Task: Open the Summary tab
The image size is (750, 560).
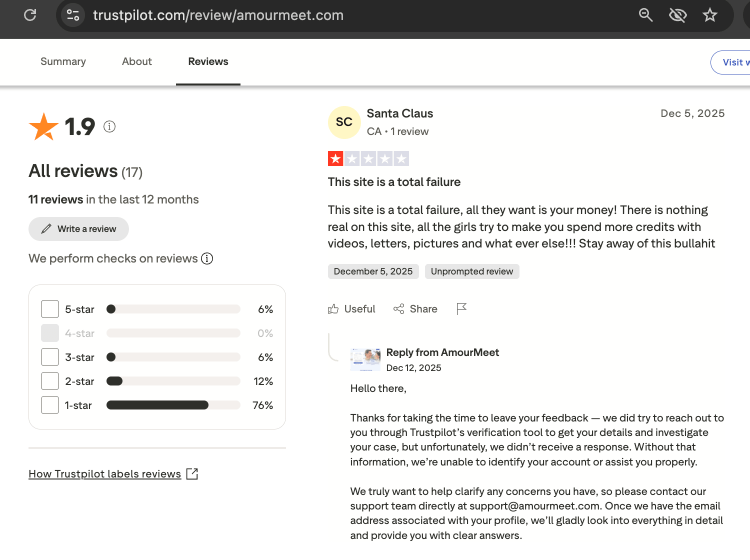Action: [63, 61]
